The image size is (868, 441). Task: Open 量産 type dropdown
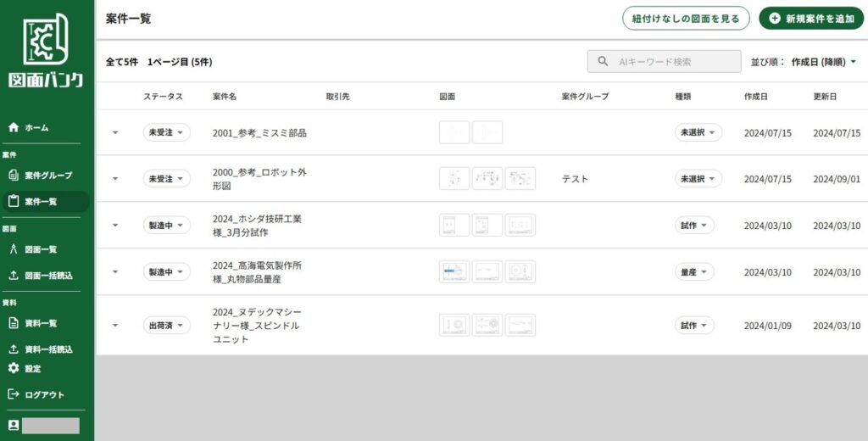694,272
